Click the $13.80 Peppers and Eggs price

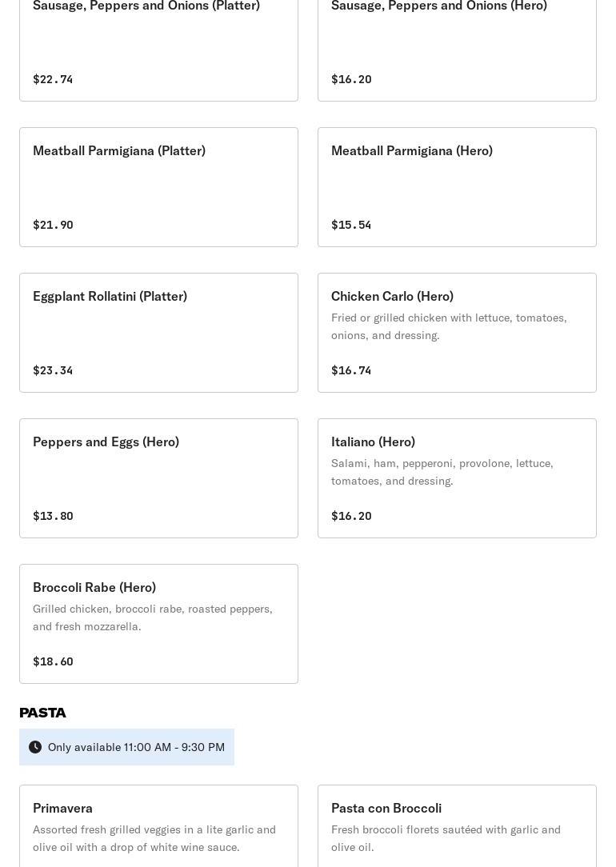53,516
